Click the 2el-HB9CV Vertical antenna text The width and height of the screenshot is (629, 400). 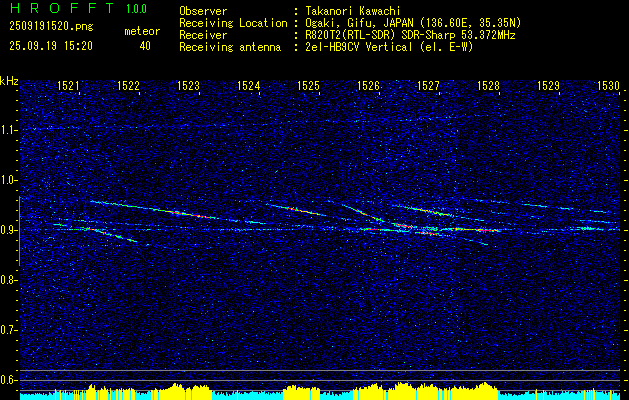click(x=390, y=47)
